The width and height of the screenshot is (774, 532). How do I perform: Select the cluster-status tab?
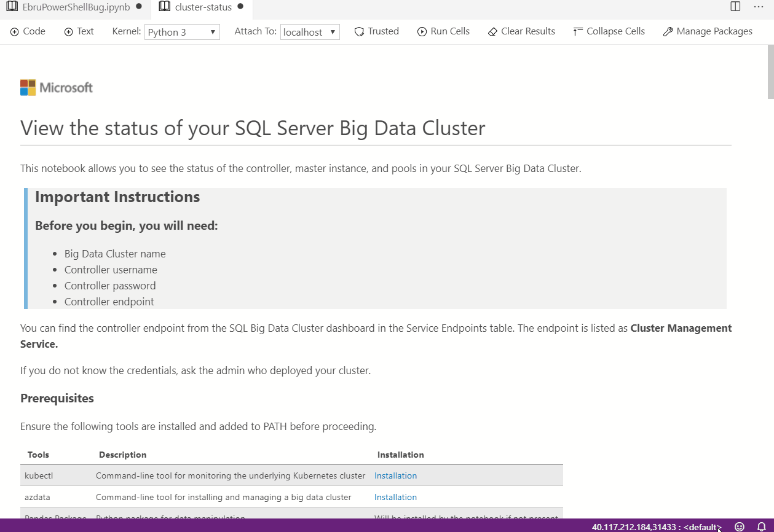(201, 7)
